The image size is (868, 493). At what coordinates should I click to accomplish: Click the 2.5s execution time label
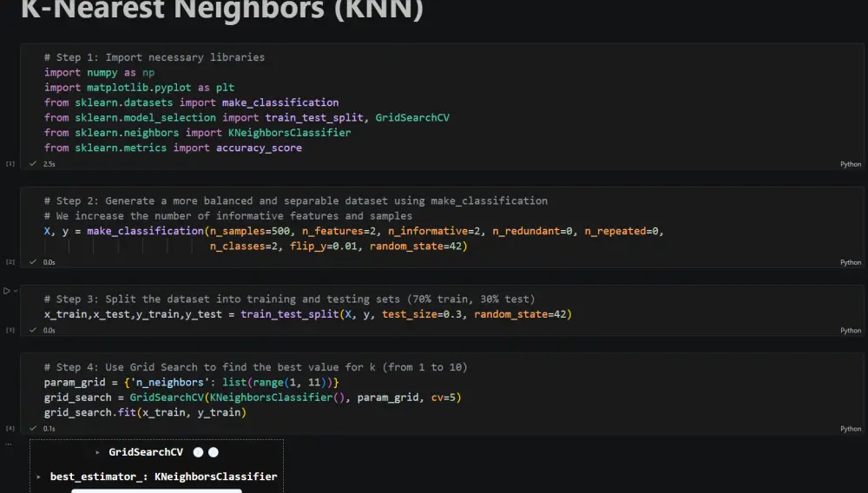click(x=49, y=164)
